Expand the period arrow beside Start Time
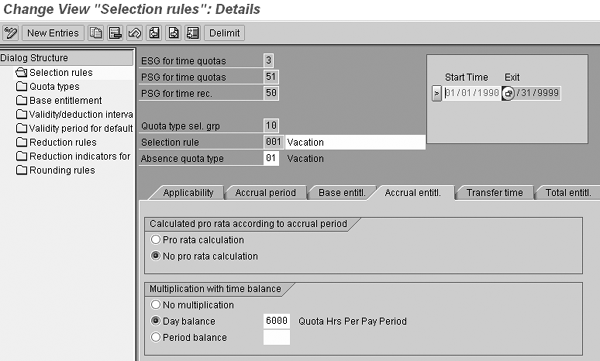 pos(437,93)
